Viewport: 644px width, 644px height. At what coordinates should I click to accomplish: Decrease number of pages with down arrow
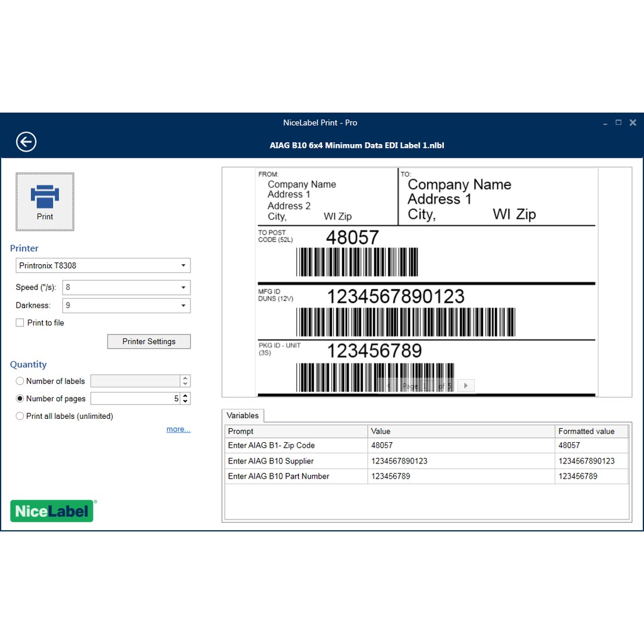[x=186, y=401]
